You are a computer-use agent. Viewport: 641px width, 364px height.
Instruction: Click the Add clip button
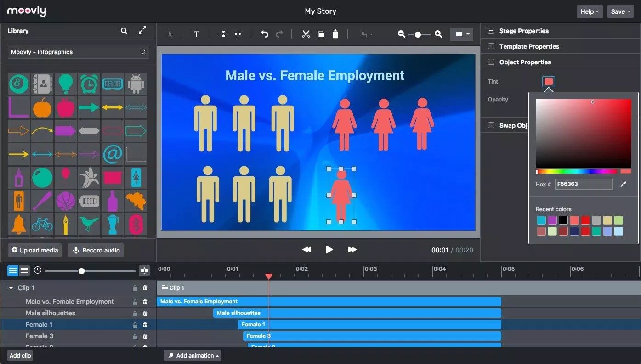[20, 355]
